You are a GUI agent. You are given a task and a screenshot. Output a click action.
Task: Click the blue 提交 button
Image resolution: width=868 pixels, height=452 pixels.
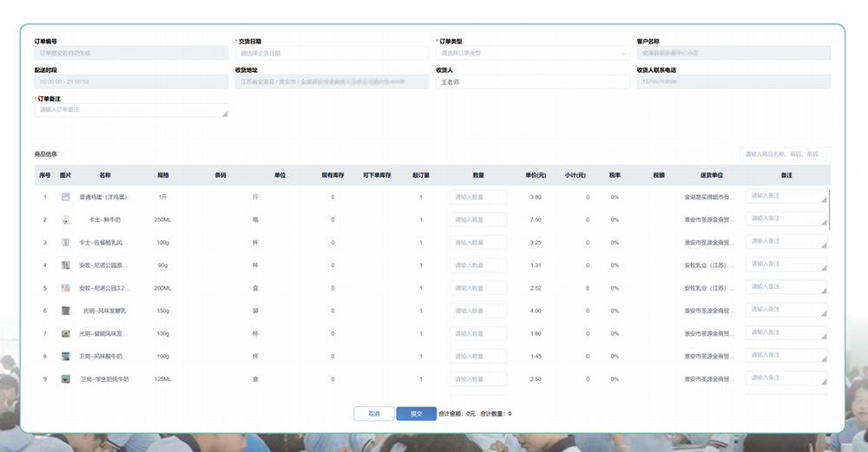click(416, 414)
